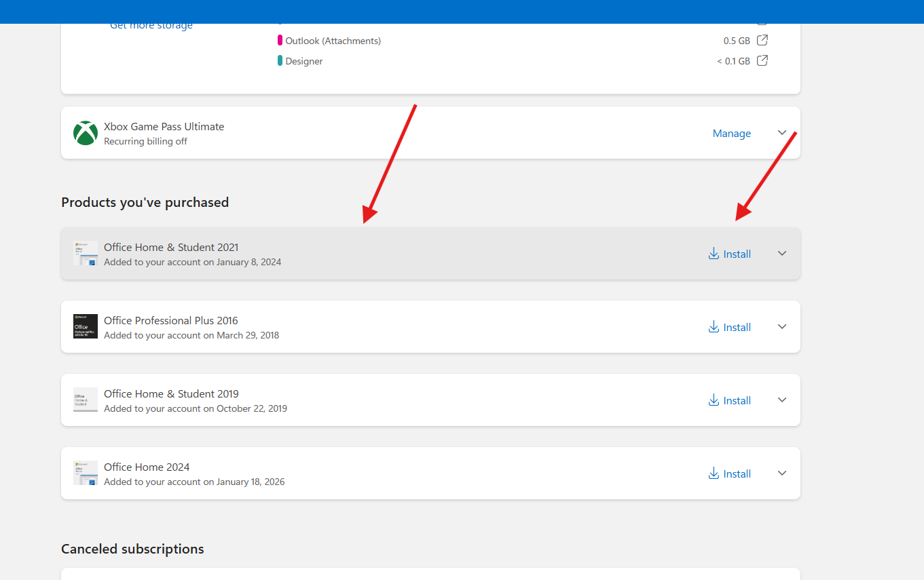Install Office Professional Plus 2016
The width and height of the screenshot is (924, 580).
click(x=729, y=327)
